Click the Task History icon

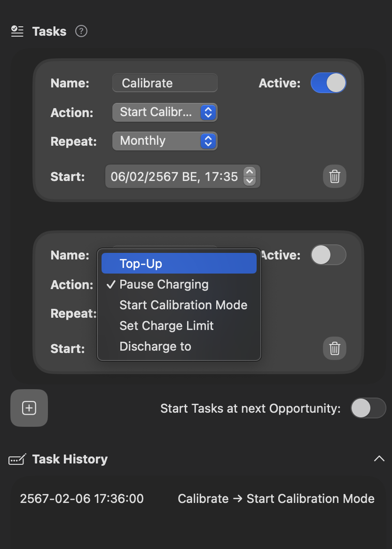point(17,459)
